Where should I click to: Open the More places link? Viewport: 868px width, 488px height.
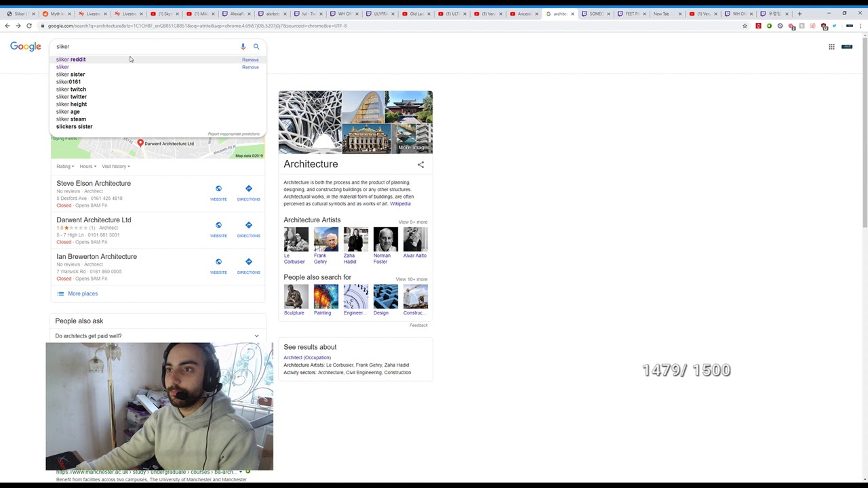83,293
